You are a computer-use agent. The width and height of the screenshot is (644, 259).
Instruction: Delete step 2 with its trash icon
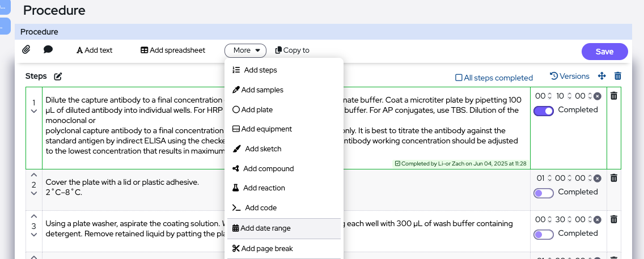coord(613,178)
